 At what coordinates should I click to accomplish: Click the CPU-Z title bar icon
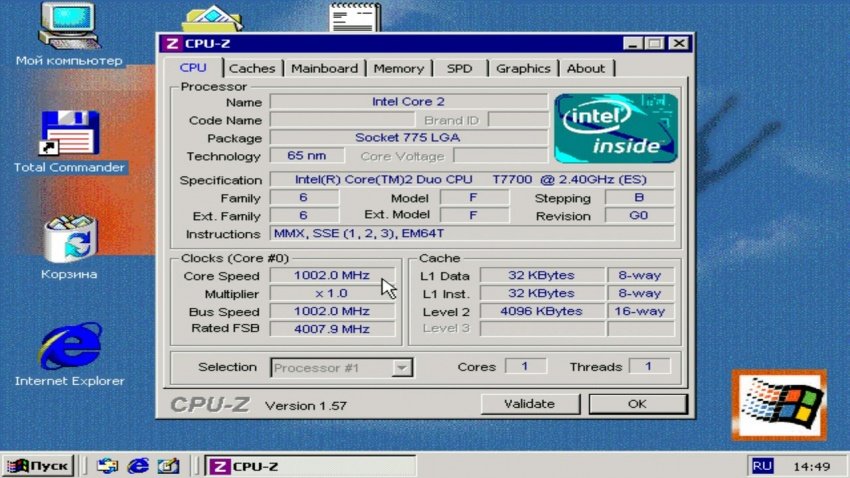point(172,43)
